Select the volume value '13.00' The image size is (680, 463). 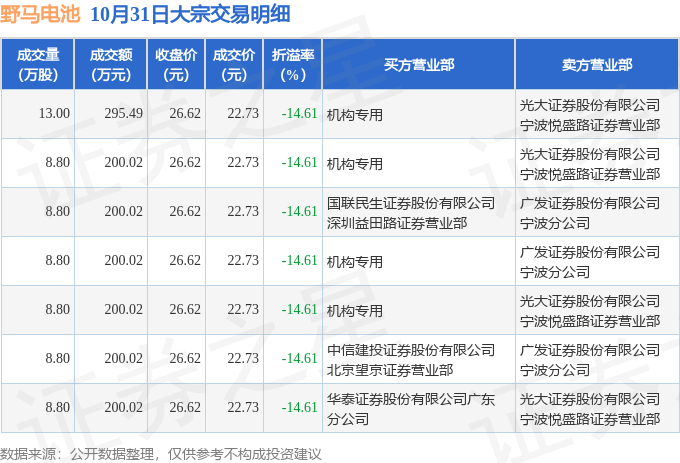click(54, 114)
